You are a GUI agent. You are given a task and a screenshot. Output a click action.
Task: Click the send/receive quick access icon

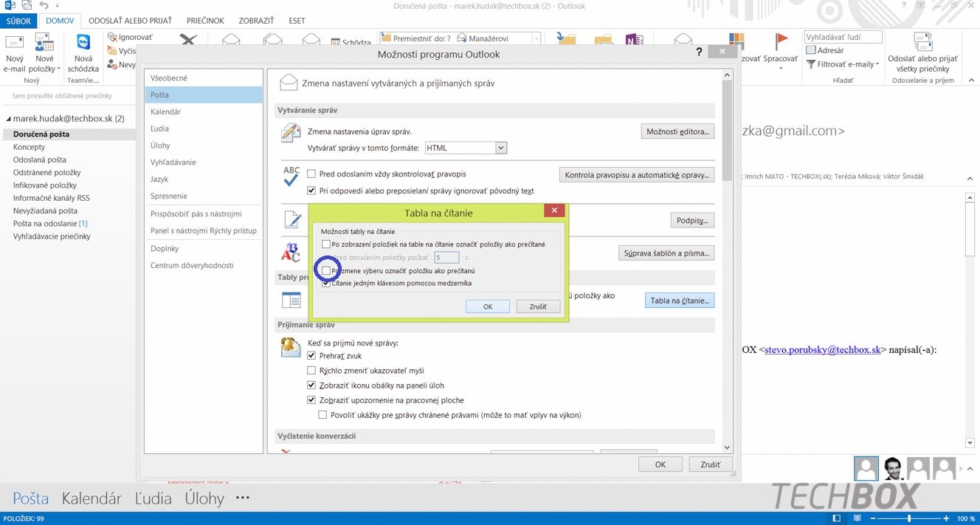point(27,6)
